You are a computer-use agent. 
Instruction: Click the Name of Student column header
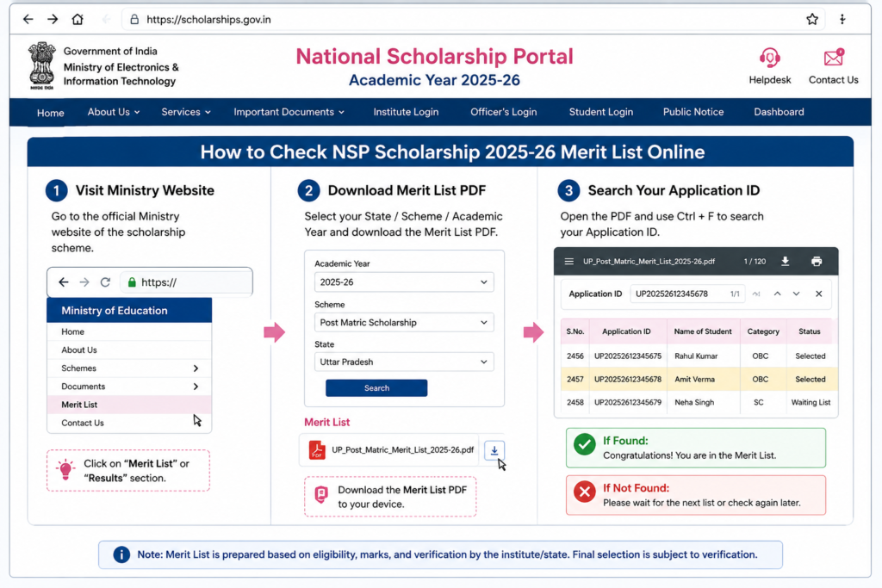tap(703, 331)
